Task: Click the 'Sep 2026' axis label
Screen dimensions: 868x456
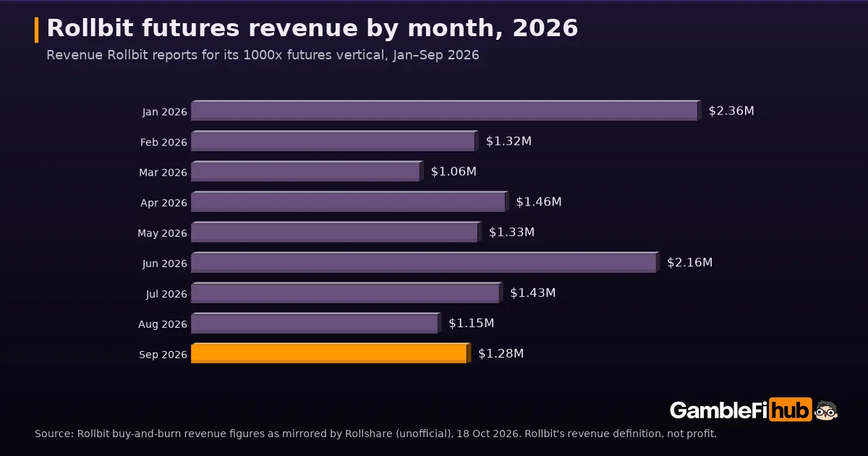Action: pyautogui.click(x=163, y=355)
